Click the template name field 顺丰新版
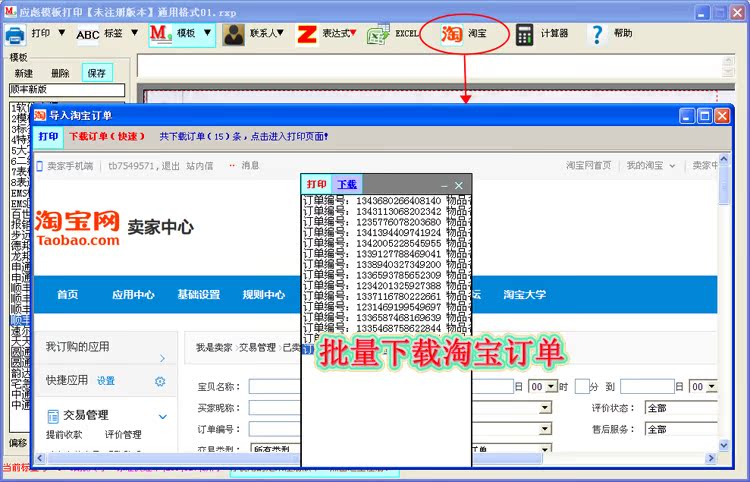 tap(67, 89)
